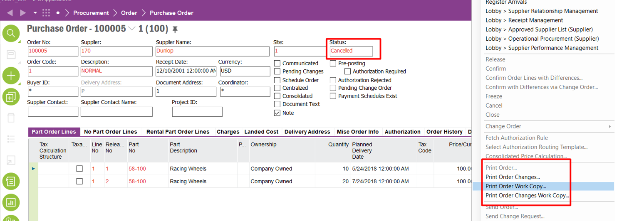This screenshot has width=644, height=221.
Task: Toggle the Communicated checkbox
Action: pyautogui.click(x=277, y=64)
